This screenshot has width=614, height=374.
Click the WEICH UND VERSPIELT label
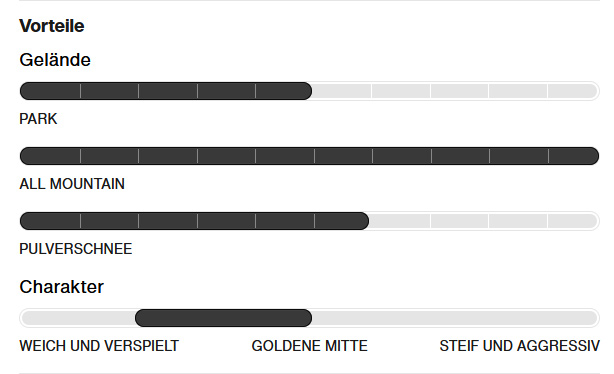pyautogui.click(x=99, y=346)
